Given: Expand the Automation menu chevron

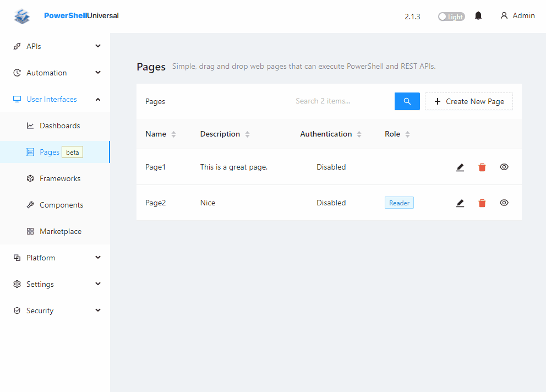Looking at the screenshot, I should point(98,73).
